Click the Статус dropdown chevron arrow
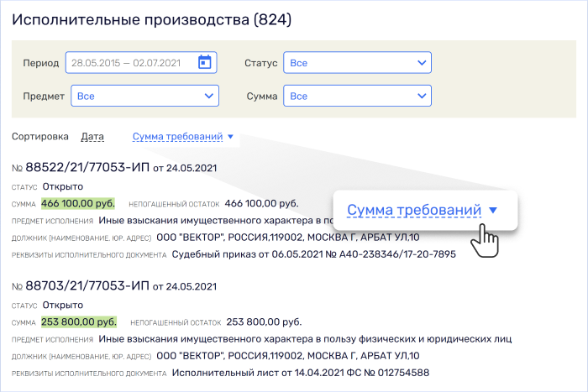Viewport: 588px width, 392px height. [422, 63]
